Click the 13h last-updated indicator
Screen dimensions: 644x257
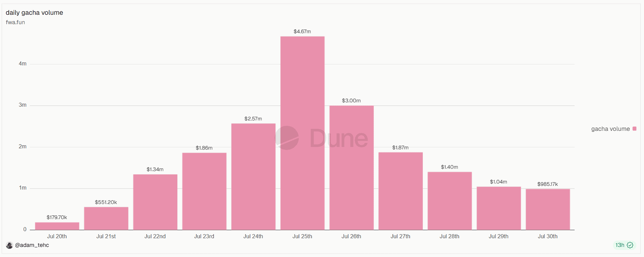tap(620, 245)
